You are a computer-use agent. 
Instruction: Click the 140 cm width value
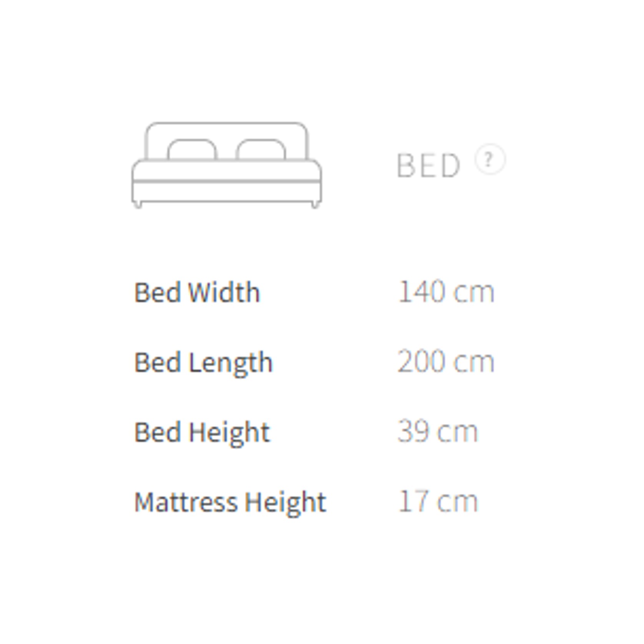point(446,292)
